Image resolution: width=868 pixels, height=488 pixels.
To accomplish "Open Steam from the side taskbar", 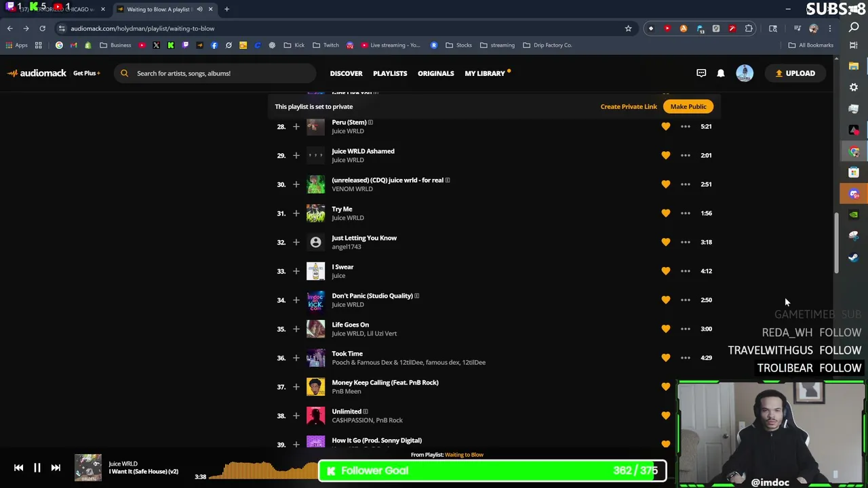I will (x=854, y=258).
